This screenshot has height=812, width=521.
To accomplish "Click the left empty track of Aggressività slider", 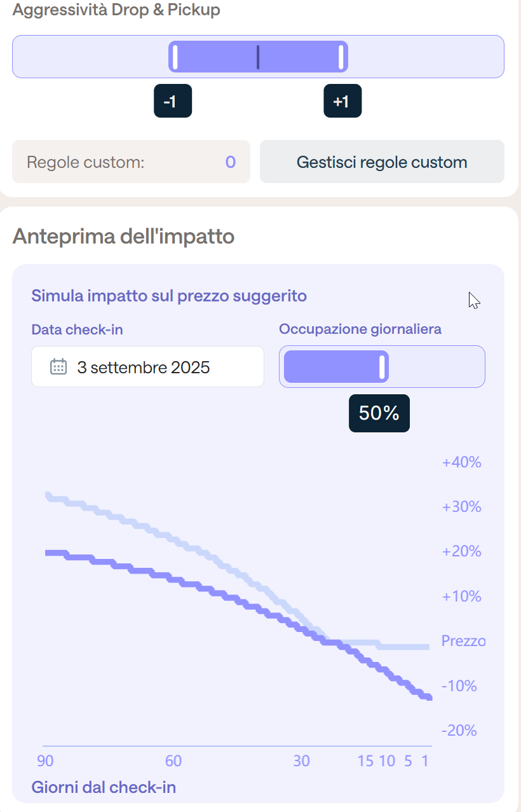I will pyautogui.click(x=90, y=57).
